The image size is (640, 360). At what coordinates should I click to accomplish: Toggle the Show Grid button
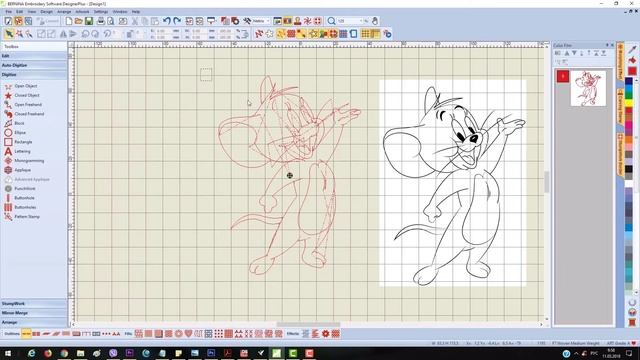pyautogui.click(x=365, y=34)
